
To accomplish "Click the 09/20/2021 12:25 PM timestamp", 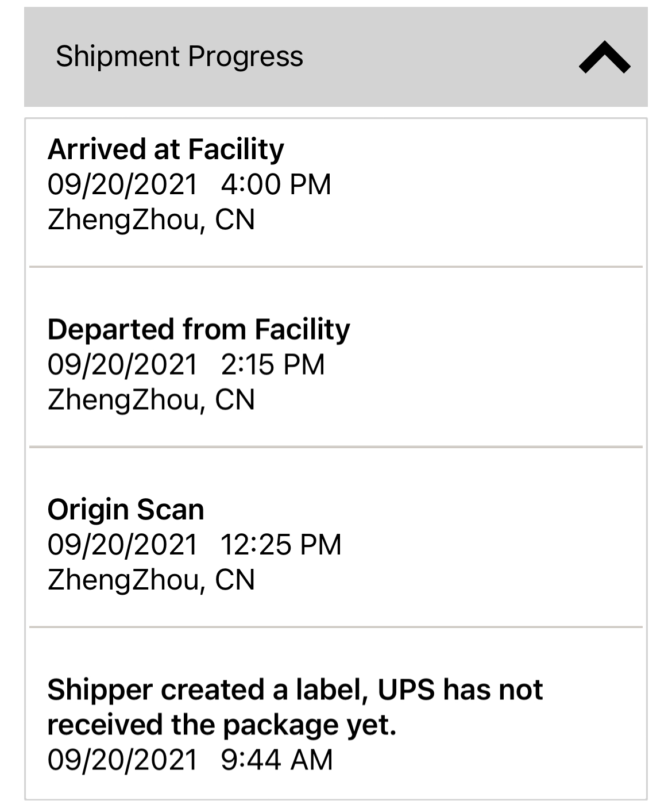I will pos(194,544).
